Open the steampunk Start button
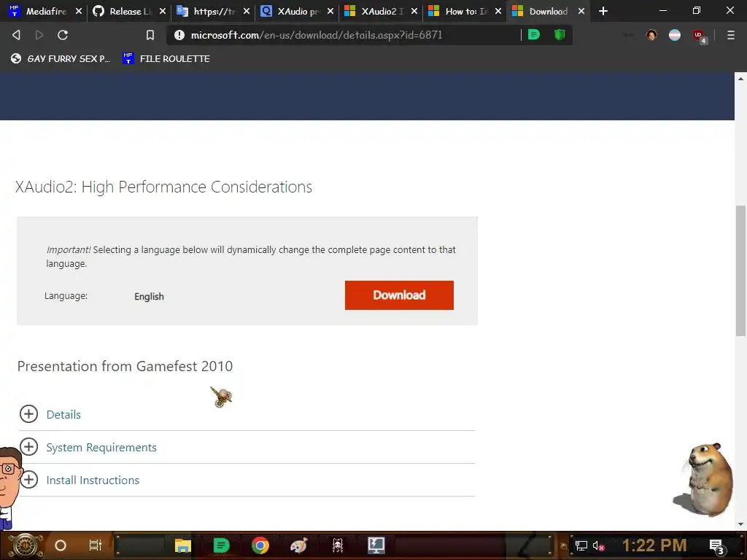Screen dimensions: 747x560 pos(25,545)
